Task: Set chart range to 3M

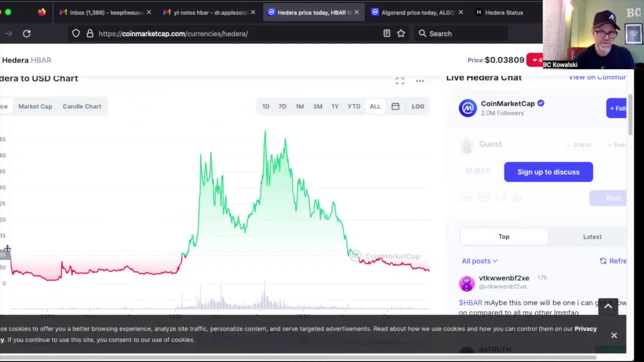Action: (x=317, y=106)
